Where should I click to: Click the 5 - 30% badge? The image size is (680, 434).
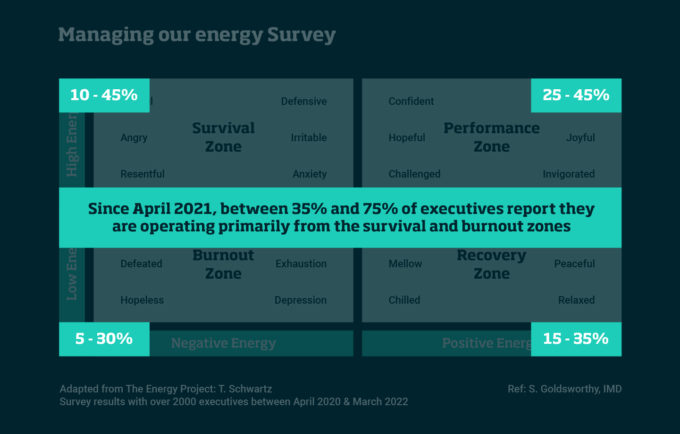104,338
